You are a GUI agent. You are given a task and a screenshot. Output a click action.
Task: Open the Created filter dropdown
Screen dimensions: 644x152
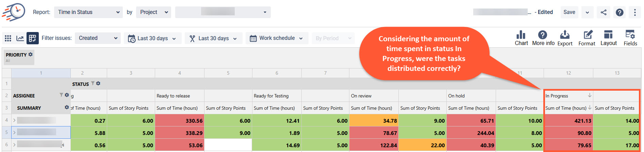98,38
